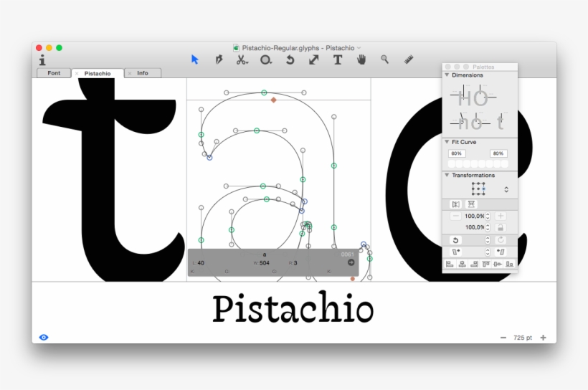Image resolution: width=588 pixels, height=390 pixels.
Task: Choose the Knife scissors tool
Action: click(x=242, y=60)
